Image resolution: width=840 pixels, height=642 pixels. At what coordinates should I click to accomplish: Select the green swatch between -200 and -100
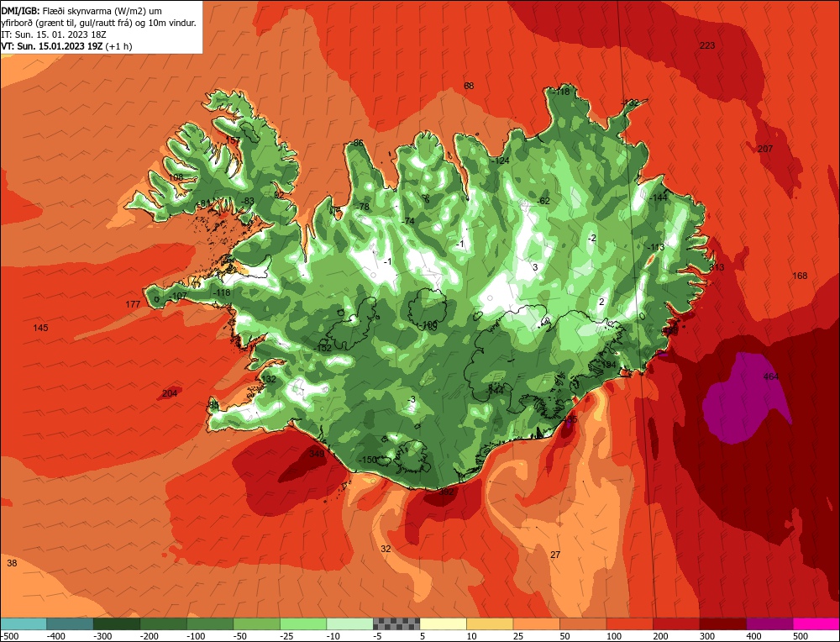coord(164,624)
